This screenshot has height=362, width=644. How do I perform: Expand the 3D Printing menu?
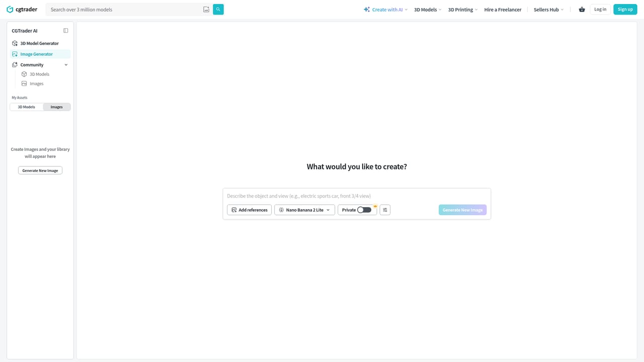pos(463,10)
